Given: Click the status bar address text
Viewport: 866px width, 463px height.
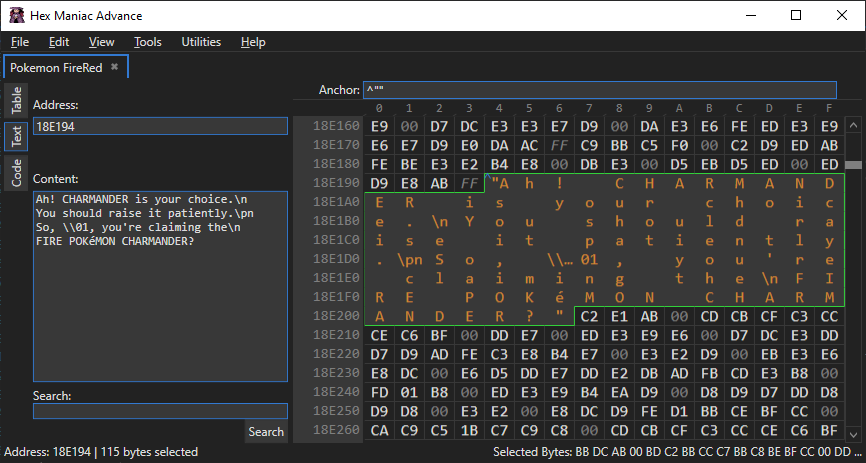Looking at the screenshot, I should (101, 452).
